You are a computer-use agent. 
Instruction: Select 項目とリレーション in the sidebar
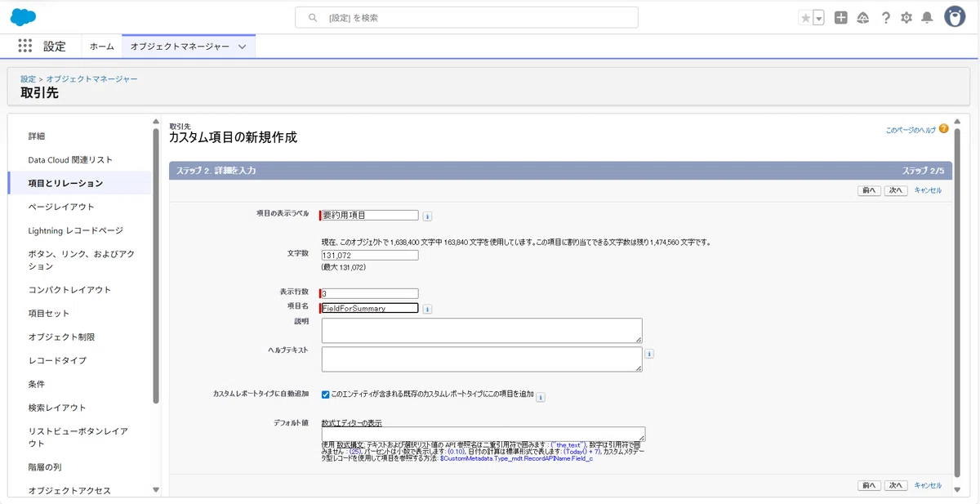point(65,184)
